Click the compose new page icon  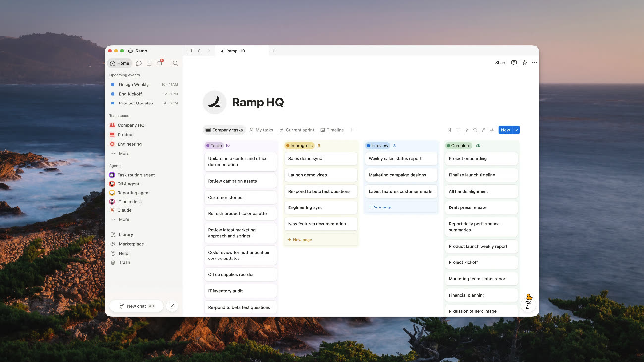[x=172, y=306]
